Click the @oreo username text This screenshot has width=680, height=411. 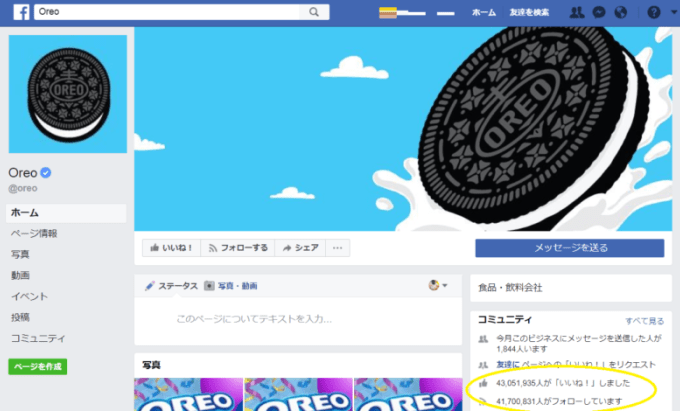pos(23,189)
